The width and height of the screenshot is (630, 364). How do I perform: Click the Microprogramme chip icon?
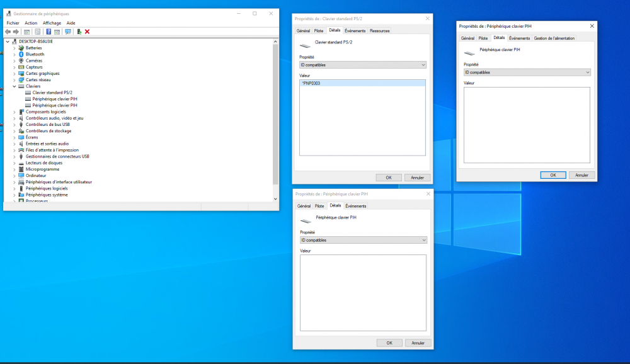tap(21, 169)
